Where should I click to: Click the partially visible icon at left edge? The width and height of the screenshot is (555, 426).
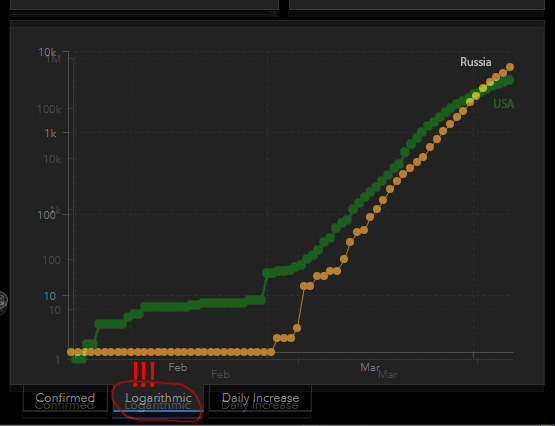point(2,301)
